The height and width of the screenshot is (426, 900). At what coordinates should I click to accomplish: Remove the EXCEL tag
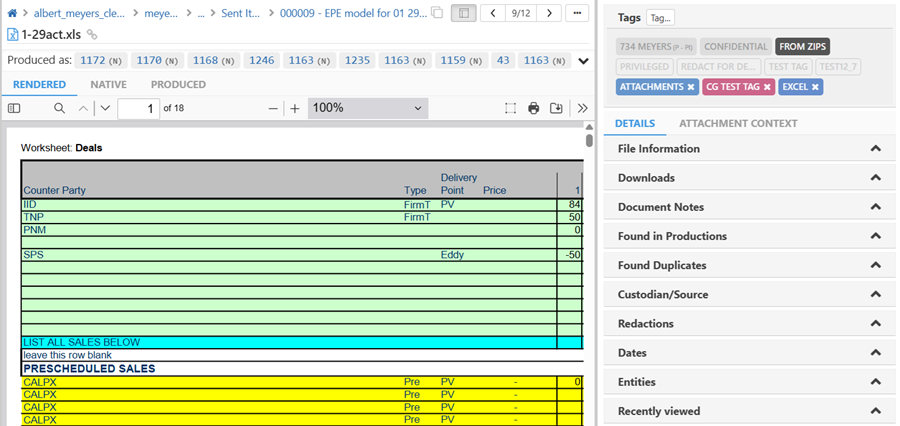tap(814, 87)
